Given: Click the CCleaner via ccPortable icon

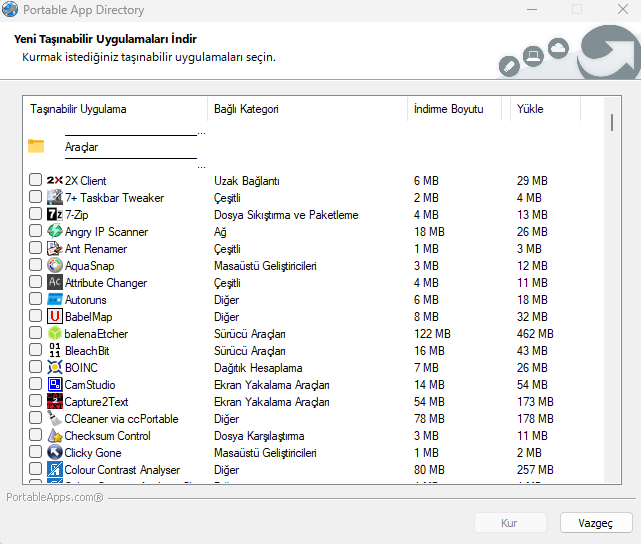Looking at the screenshot, I should (x=54, y=419).
